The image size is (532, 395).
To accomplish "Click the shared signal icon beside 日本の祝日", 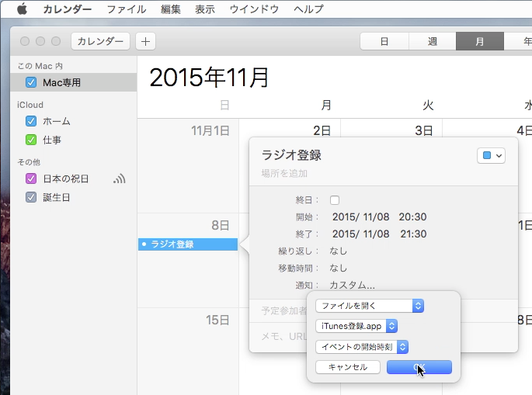I will (119, 179).
